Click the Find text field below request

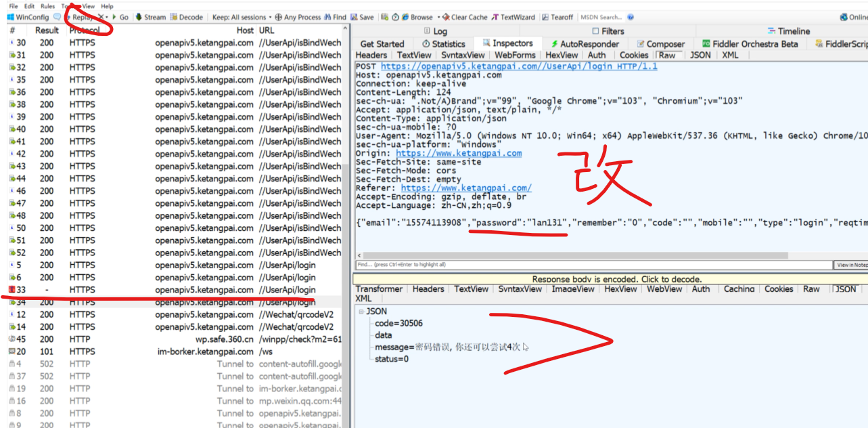pyautogui.click(x=593, y=265)
